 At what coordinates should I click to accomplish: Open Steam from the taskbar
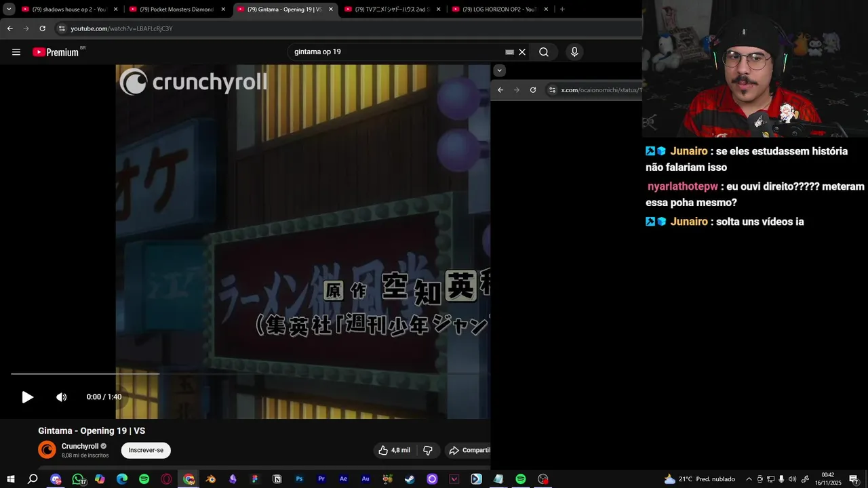pyautogui.click(x=410, y=479)
